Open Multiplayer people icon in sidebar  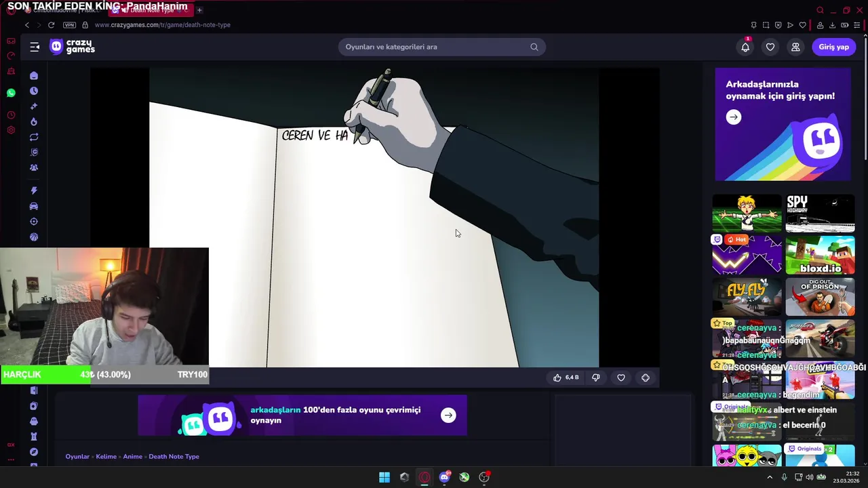tap(34, 167)
